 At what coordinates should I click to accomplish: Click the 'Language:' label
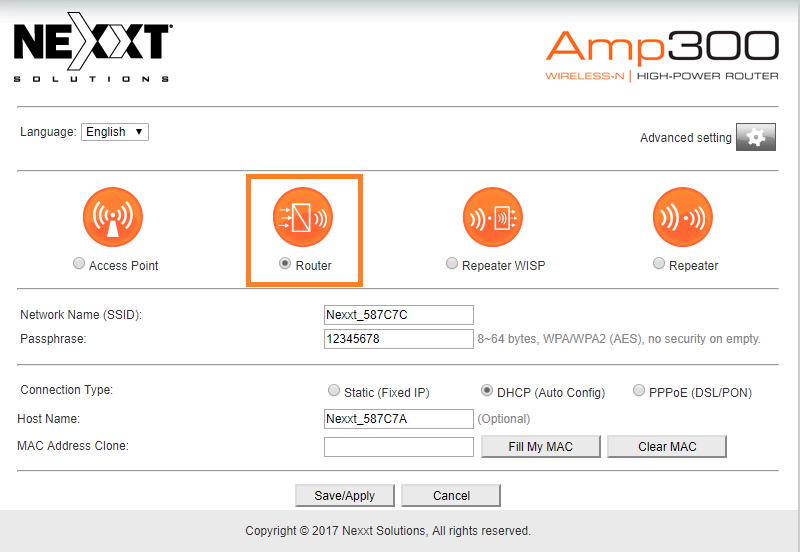(x=48, y=132)
